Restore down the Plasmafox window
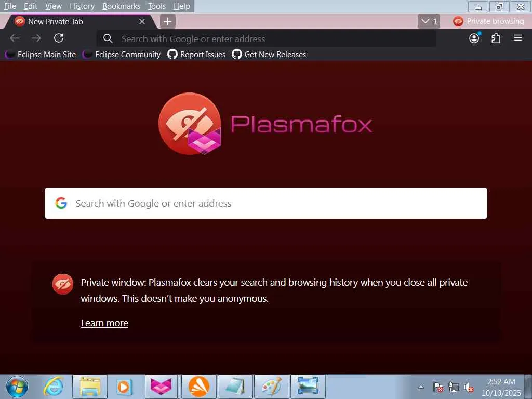This screenshot has height=399, width=532. [499, 6]
